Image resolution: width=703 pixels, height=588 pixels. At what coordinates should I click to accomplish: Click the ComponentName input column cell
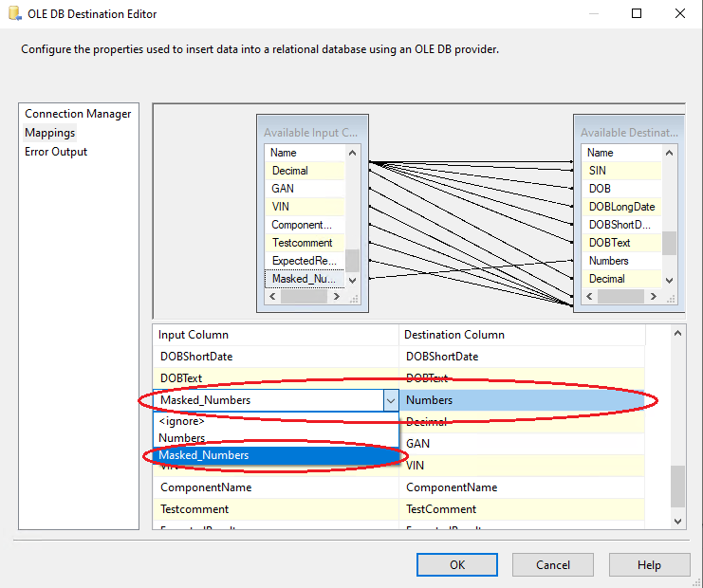206,487
